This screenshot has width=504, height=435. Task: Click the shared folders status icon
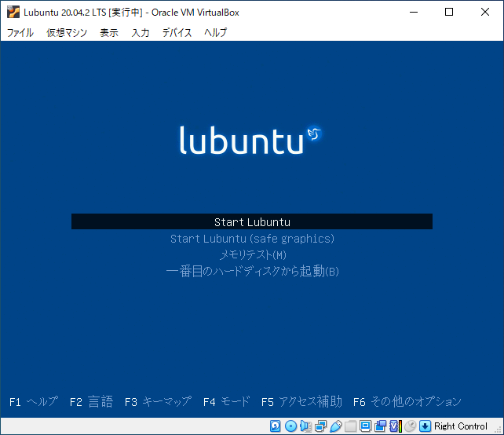pos(350,426)
